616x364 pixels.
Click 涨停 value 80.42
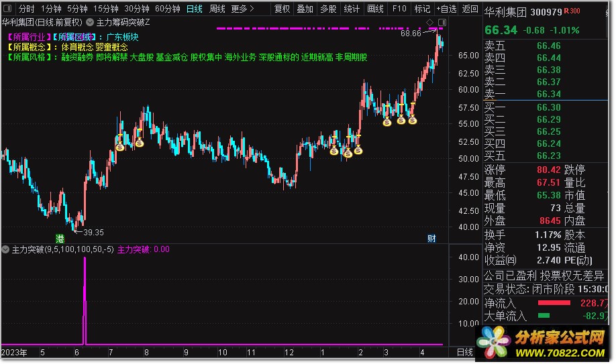[x=548, y=170]
